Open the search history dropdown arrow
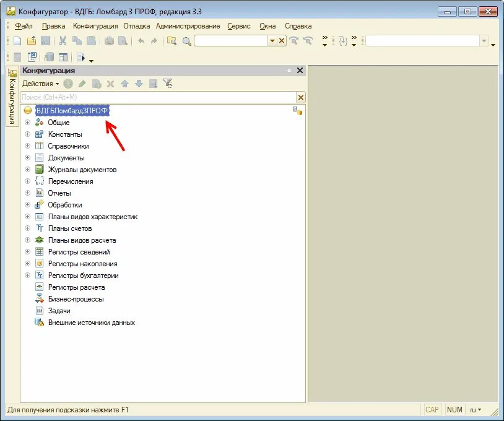Image resolution: width=504 pixels, height=421 pixels. pyautogui.click(x=272, y=41)
